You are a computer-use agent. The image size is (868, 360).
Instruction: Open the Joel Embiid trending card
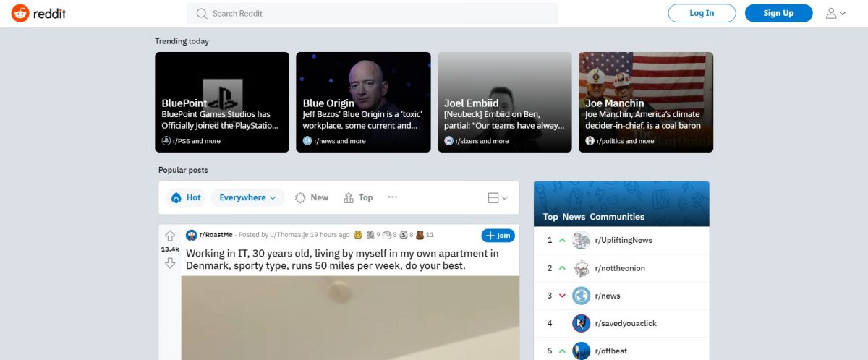pyautogui.click(x=505, y=102)
